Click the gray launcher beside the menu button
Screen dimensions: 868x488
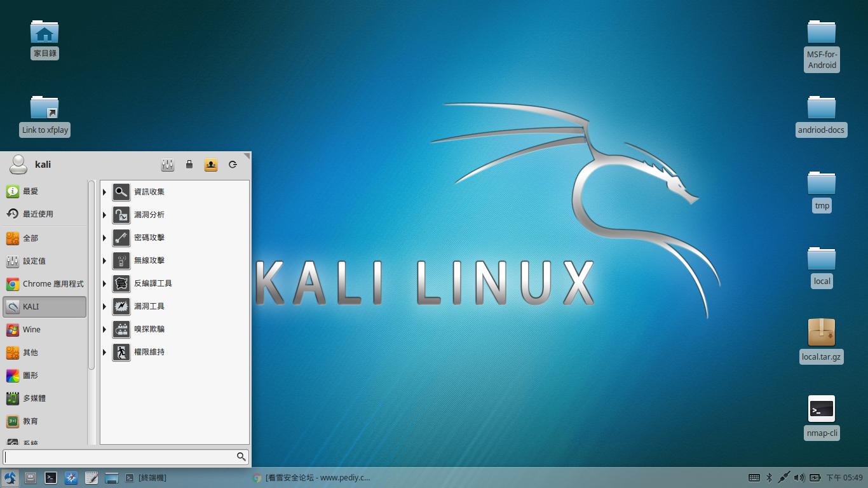click(x=31, y=478)
